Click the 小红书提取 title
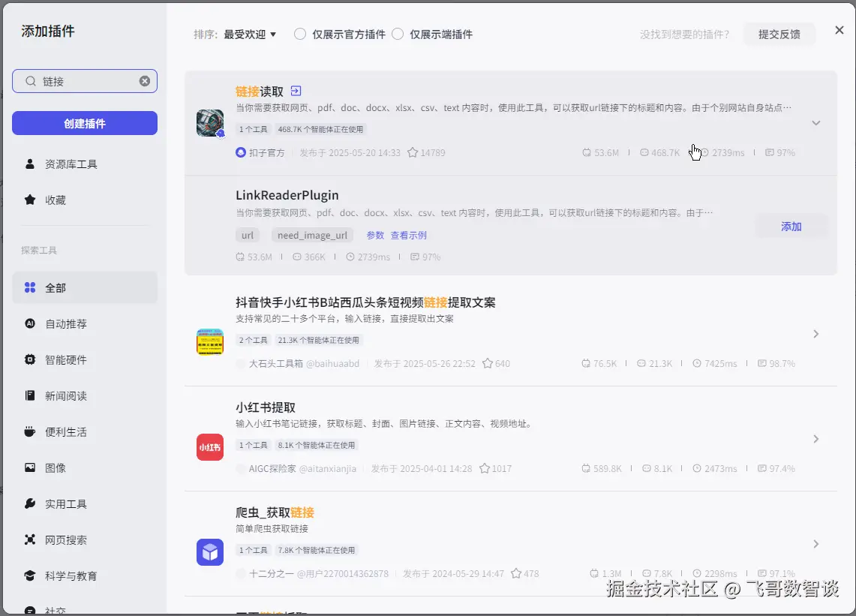This screenshot has height=616, width=856. click(x=266, y=407)
